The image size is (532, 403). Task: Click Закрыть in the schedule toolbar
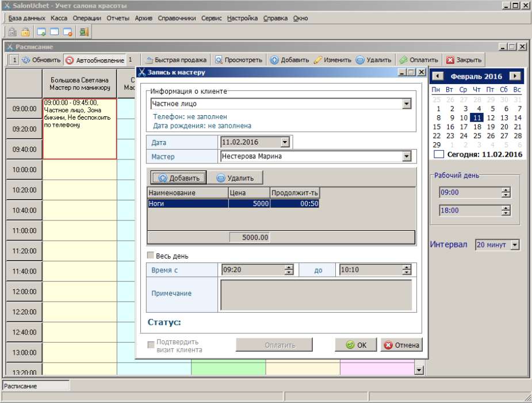point(464,60)
